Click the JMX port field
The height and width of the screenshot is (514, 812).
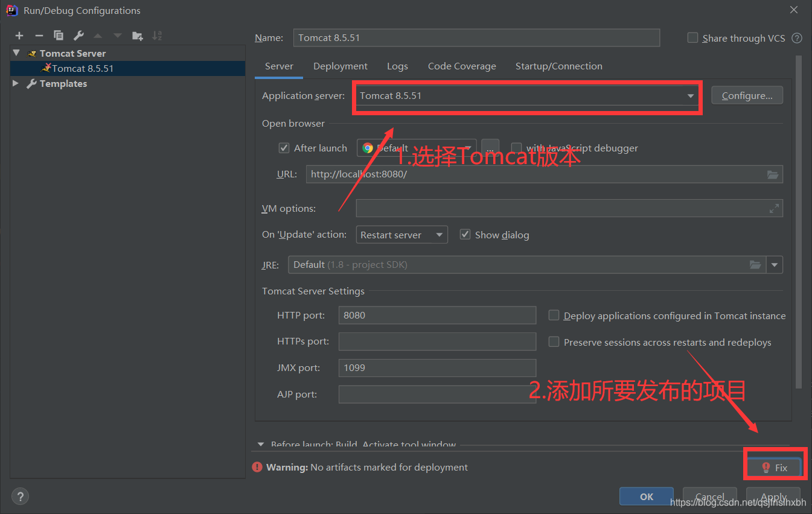click(x=437, y=368)
